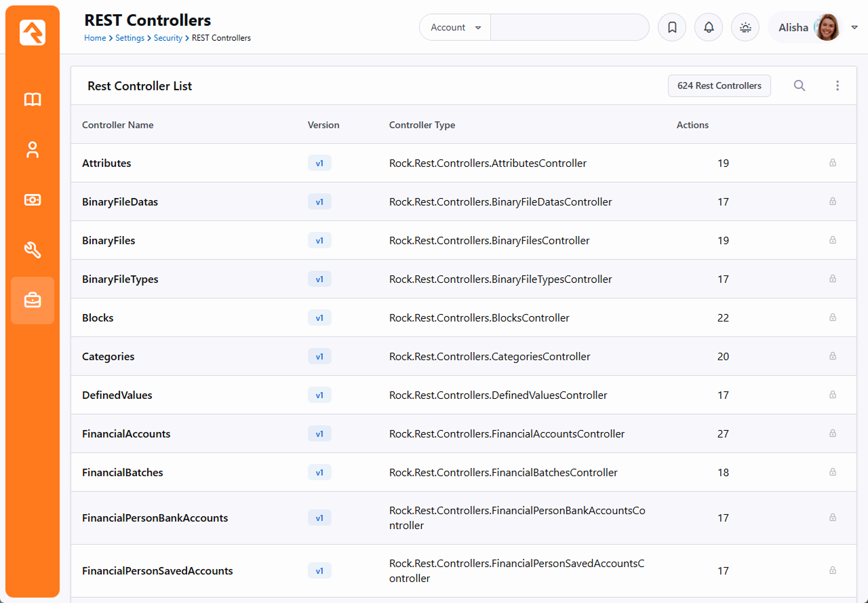Click the search text field in header
868x603 pixels.
pos(570,28)
